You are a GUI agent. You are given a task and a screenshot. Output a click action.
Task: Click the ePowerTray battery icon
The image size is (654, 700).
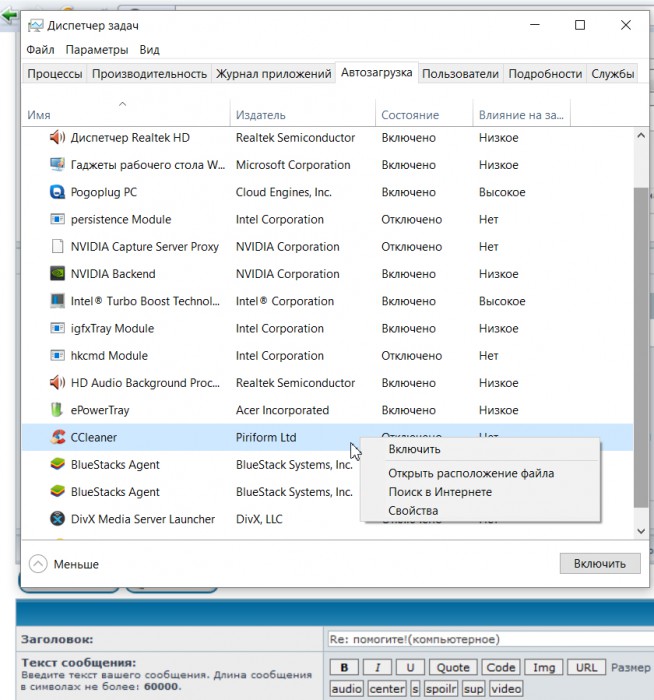57,410
